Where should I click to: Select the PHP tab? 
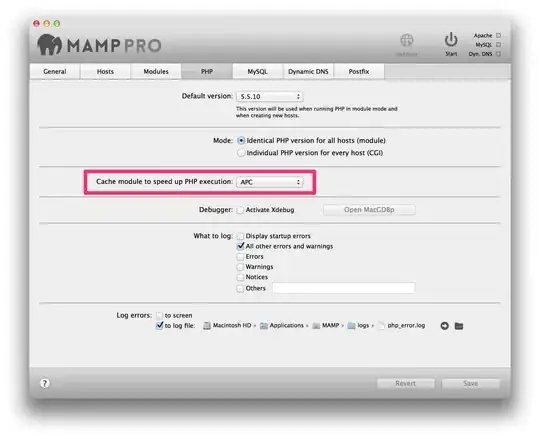click(207, 72)
